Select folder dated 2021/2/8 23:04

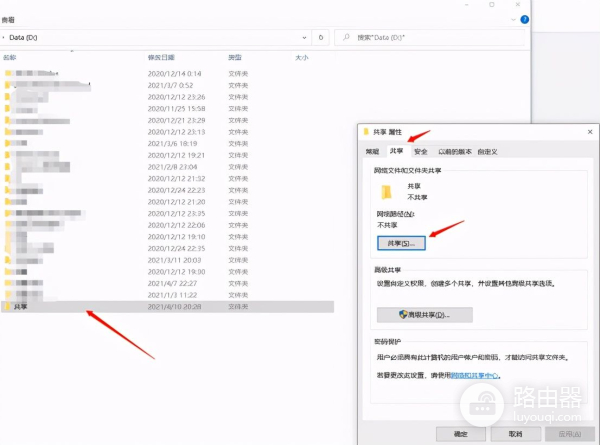click(167, 167)
